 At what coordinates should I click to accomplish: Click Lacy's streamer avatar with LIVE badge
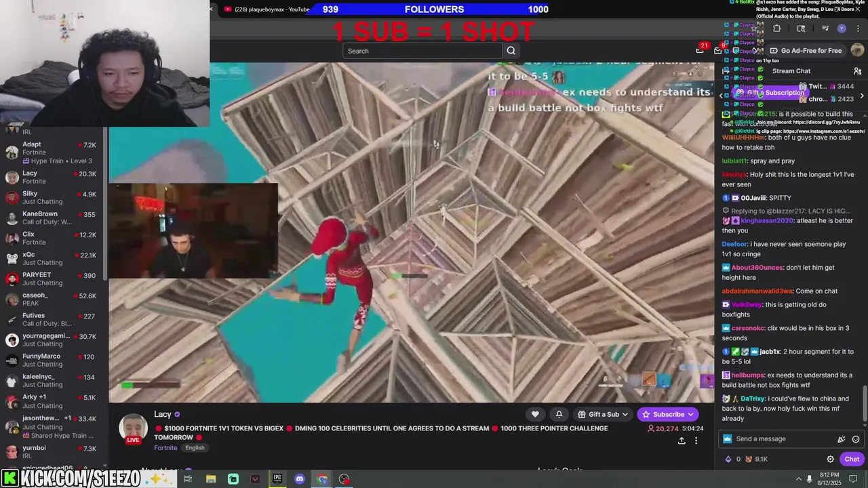134,428
